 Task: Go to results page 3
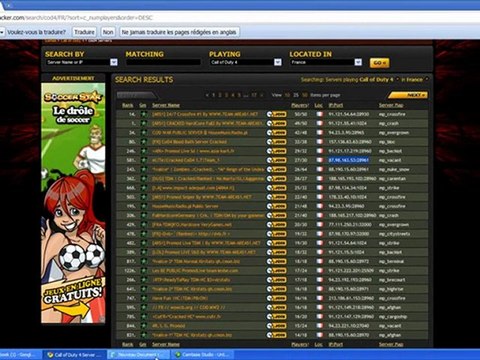pos(226,95)
